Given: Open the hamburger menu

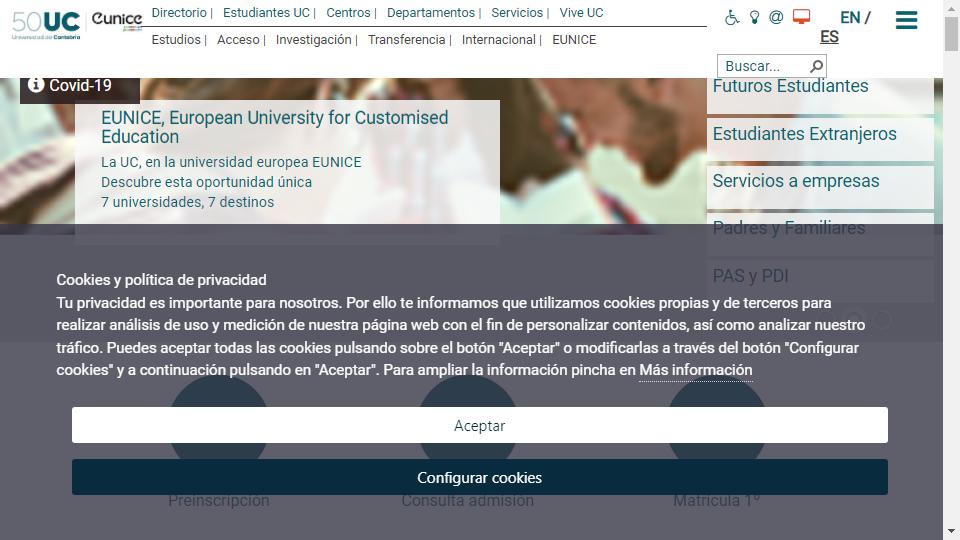Looking at the screenshot, I should pos(906,20).
